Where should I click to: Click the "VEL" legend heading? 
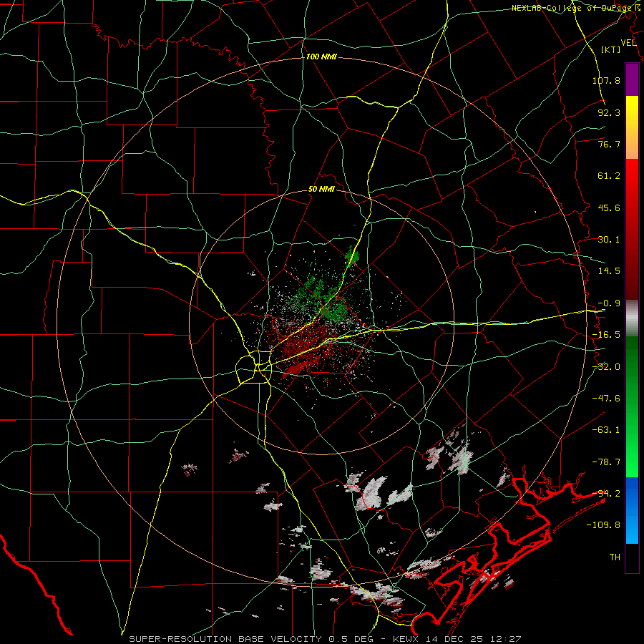click(629, 42)
